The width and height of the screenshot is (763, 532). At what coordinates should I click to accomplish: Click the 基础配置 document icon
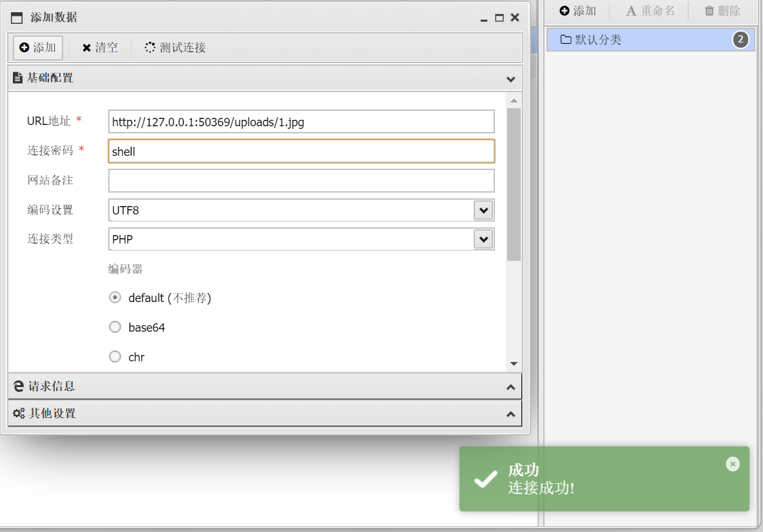point(17,78)
